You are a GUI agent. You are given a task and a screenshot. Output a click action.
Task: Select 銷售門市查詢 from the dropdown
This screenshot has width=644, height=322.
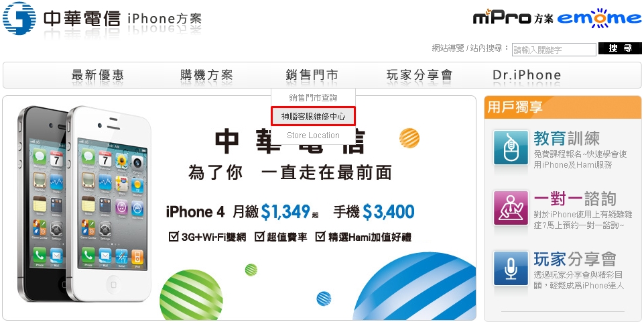(x=313, y=98)
